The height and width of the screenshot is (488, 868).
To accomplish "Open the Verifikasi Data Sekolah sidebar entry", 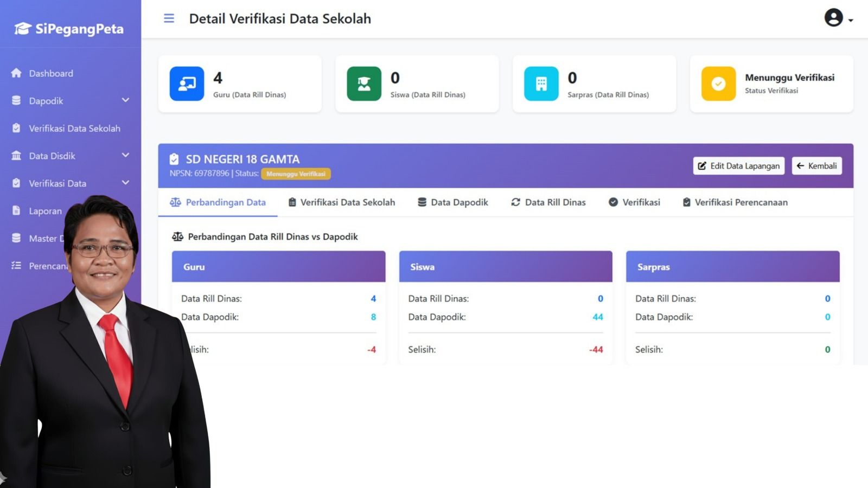I will [x=75, y=129].
